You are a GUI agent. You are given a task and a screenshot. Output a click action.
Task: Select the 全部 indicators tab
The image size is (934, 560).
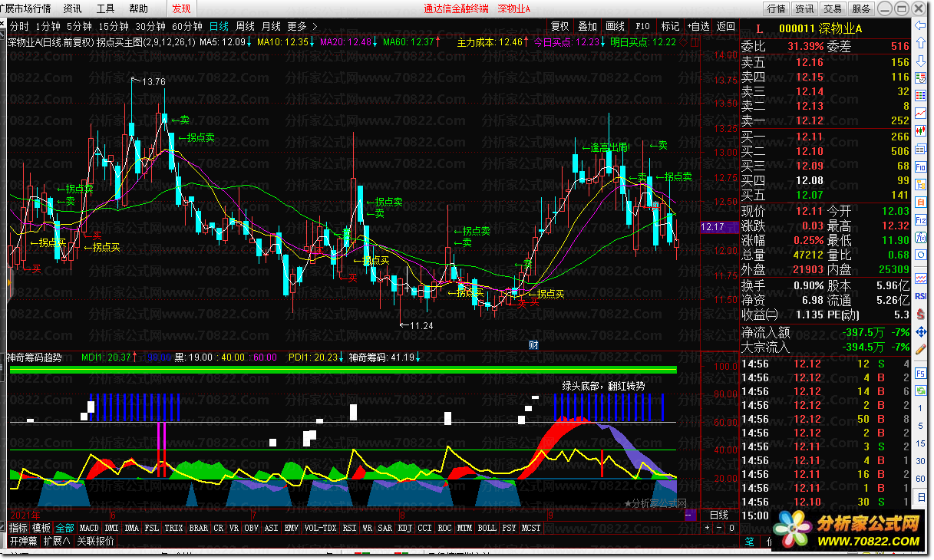65,528
